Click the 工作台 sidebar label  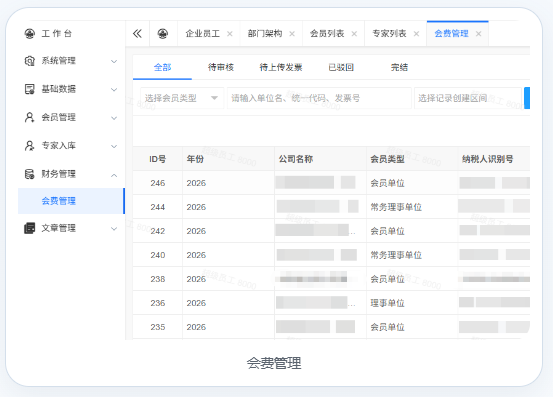pyautogui.click(x=56, y=33)
